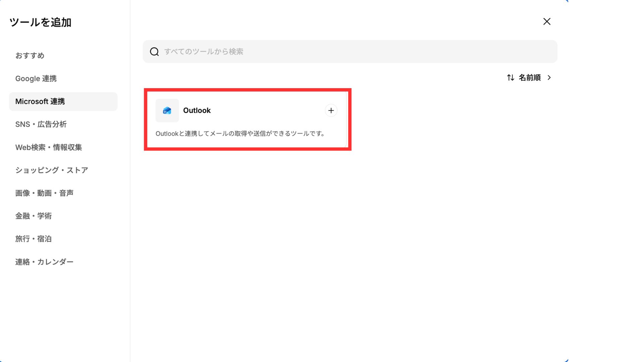Select 画像・動画・音声 category

(44, 193)
